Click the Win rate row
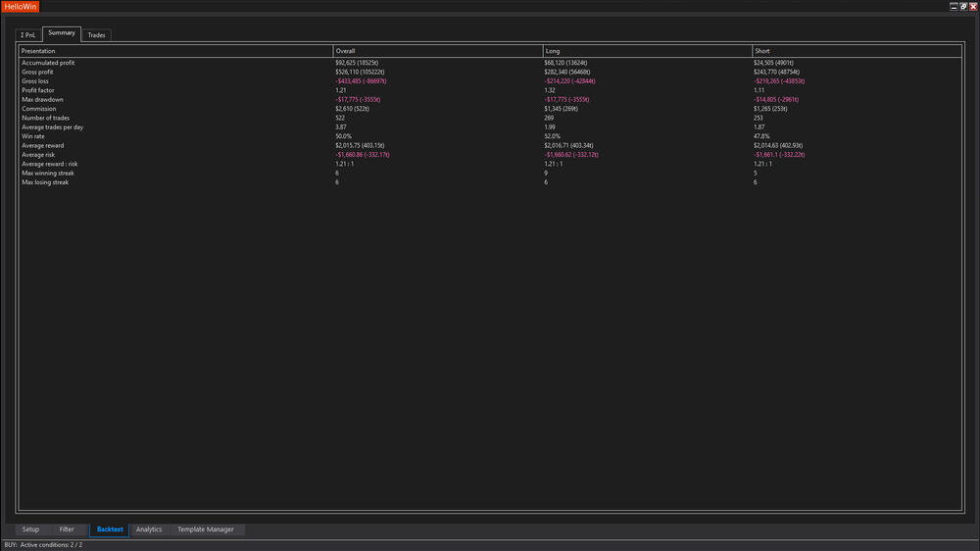Image resolution: width=980 pixels, height=551 pixels. [x=32, y=136]
